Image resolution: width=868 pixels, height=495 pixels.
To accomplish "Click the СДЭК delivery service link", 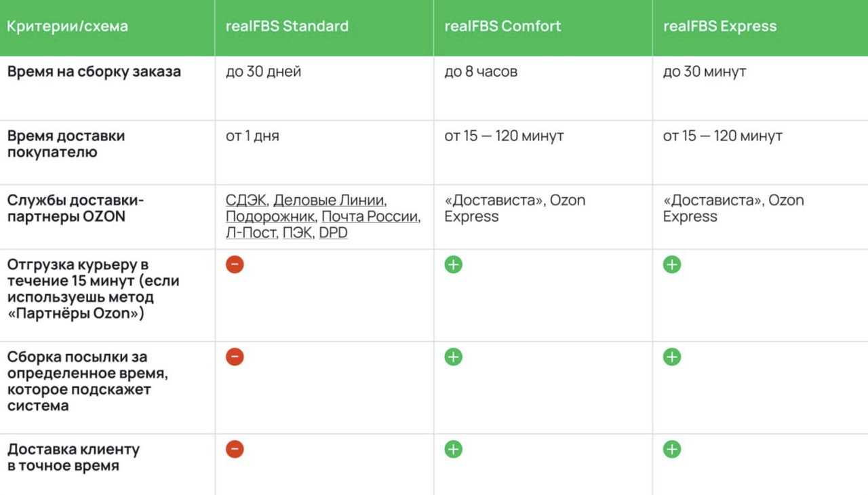I will tap(247, 200).
